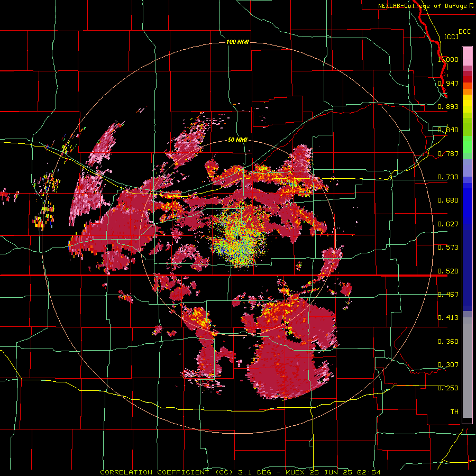Click the 0.787 legend value
The width and height of the screenshot is (476, 476).
(448, 153)
